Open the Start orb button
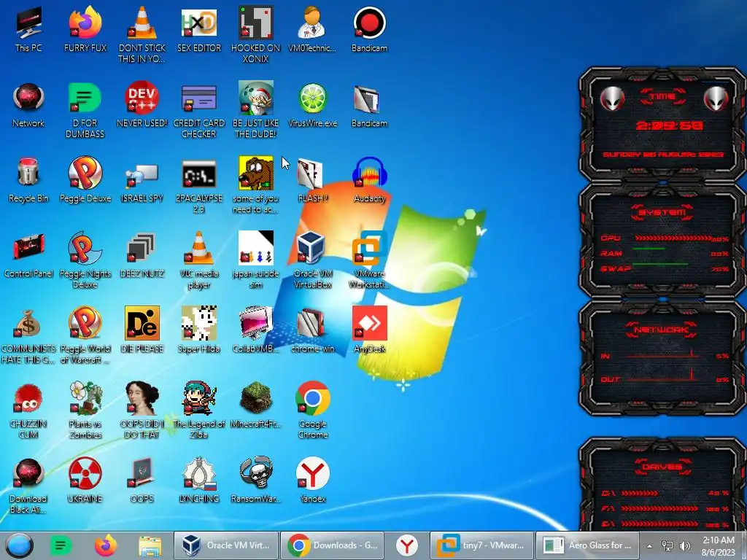This screenshot has height=560, width=747. 20,546
